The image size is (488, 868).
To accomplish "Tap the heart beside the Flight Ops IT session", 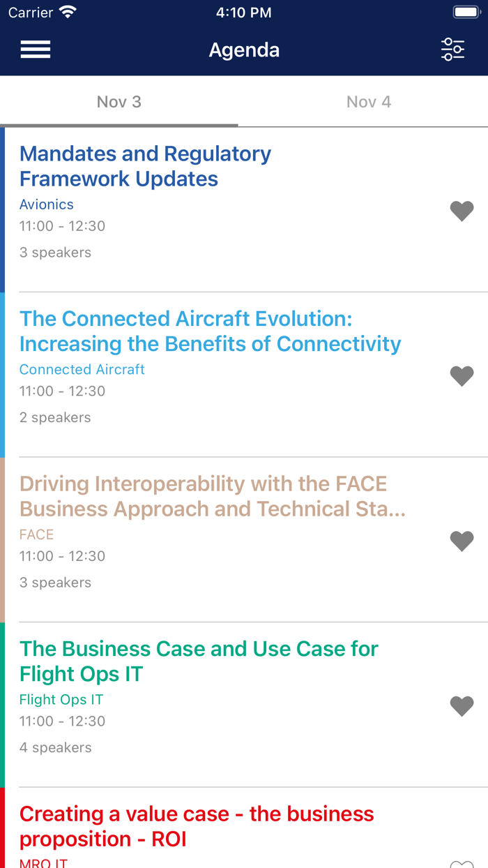I will [x=462, y=705].
